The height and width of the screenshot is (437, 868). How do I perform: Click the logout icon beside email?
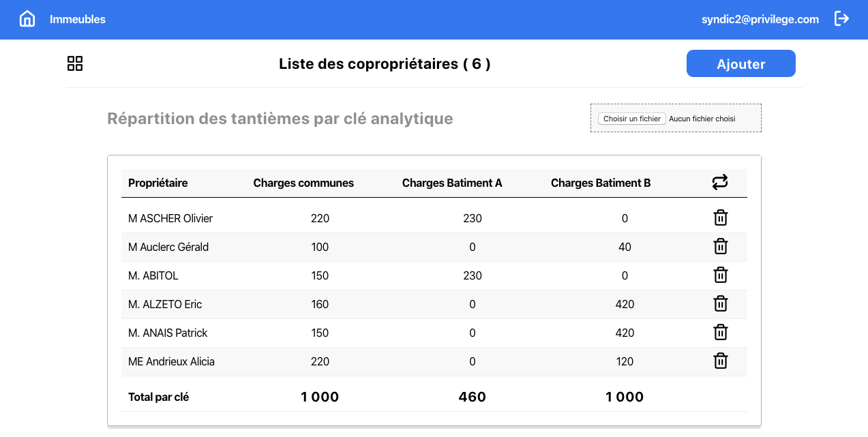click(x=842, y=19)
